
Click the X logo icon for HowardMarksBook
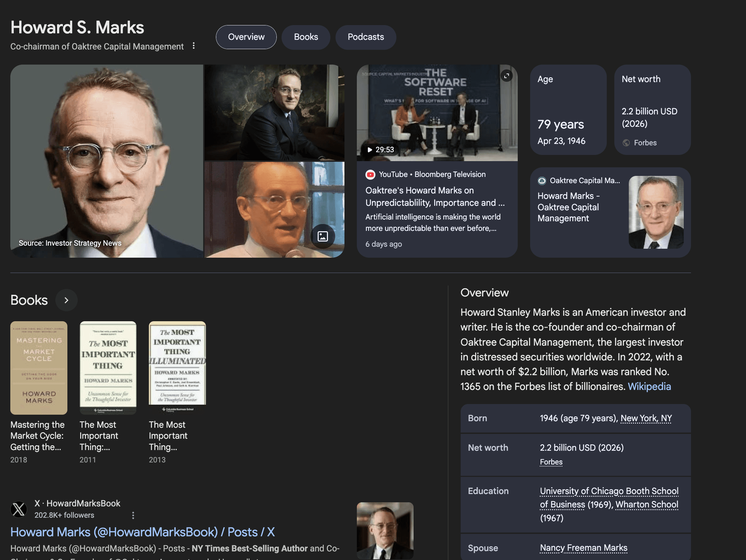pyautogui.click(x=19, y=509)
